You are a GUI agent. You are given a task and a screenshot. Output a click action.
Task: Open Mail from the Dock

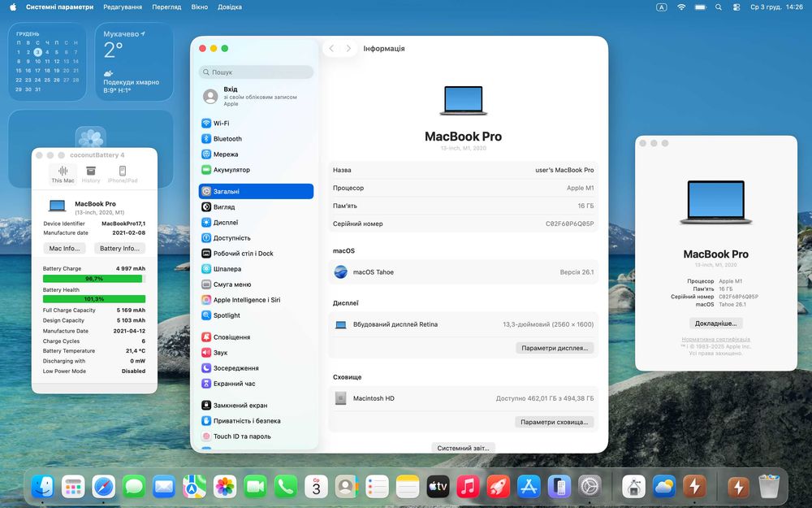164,487
